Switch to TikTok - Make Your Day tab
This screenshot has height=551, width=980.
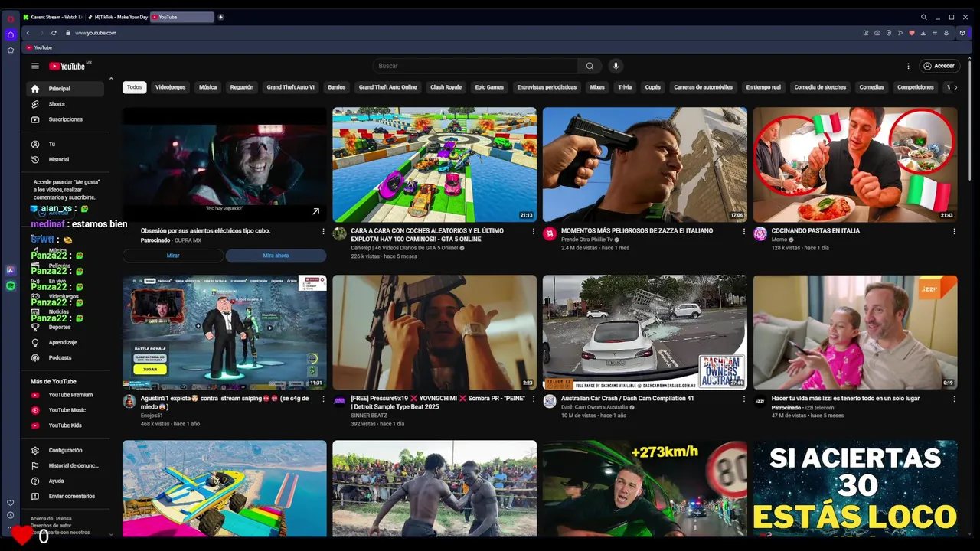[118, 17]
